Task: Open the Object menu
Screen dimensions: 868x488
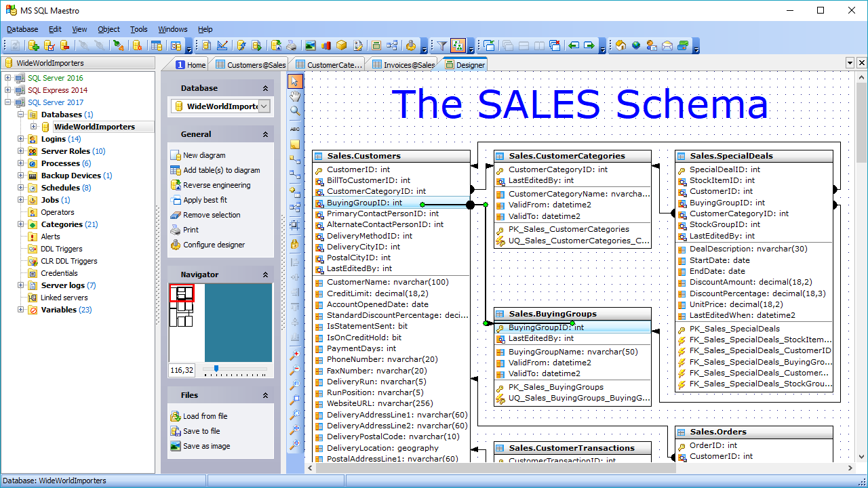Action: [x=108, y=29]
